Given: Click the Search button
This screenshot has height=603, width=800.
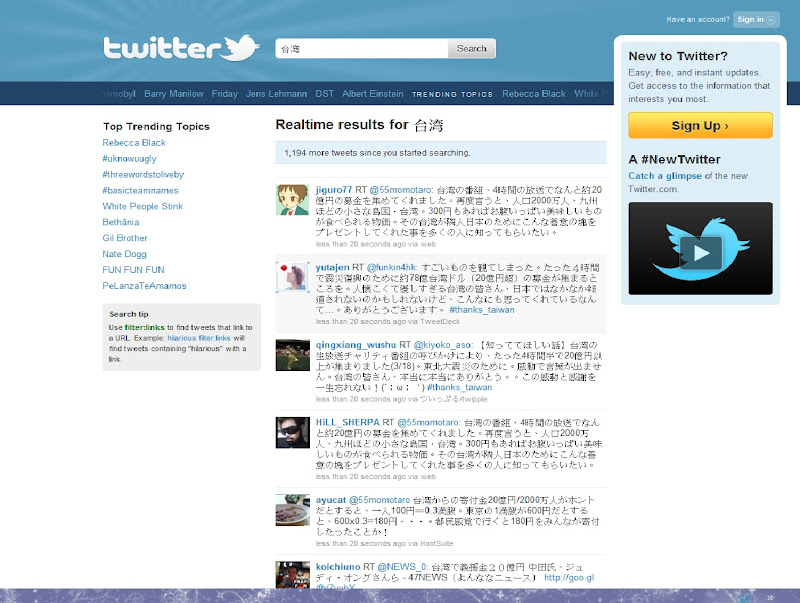Looking at the screenshot, I should [471, 48].
